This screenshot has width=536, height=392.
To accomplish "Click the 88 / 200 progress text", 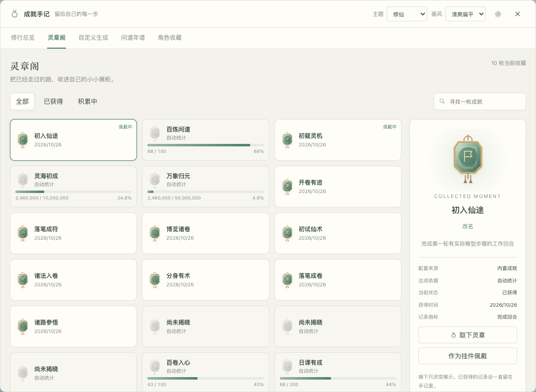I will pos(289,385).
